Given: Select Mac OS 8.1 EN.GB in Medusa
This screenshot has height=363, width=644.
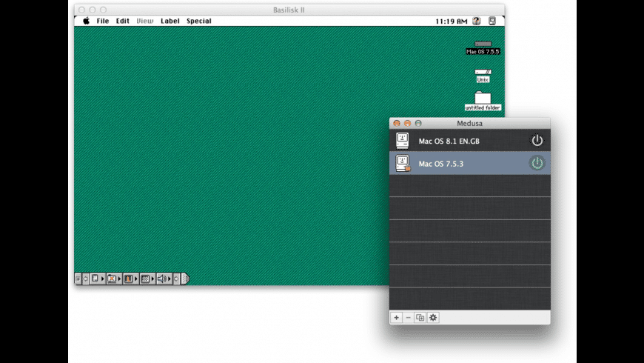Looking at the screenshot, I should 470,141.
